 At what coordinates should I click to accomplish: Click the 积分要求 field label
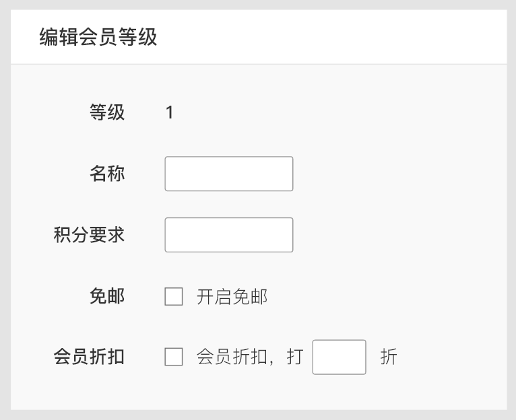coord(89,235)
